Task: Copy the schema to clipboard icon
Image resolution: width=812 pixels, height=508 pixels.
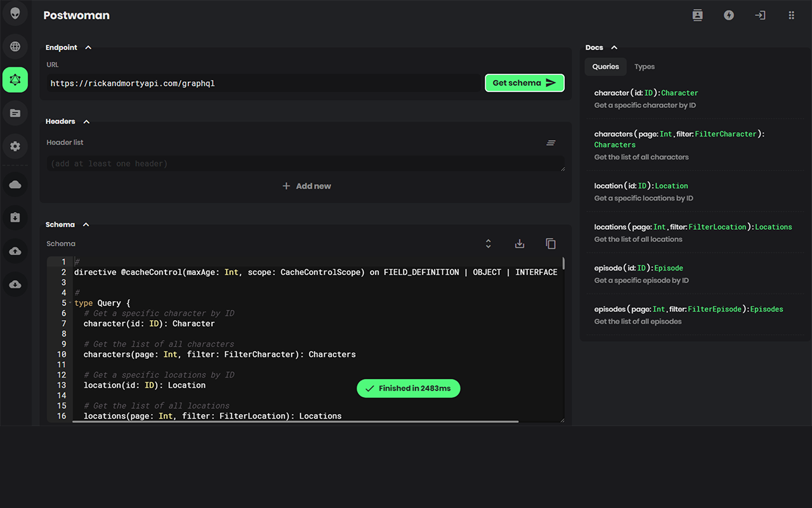Action: [551, 244]
